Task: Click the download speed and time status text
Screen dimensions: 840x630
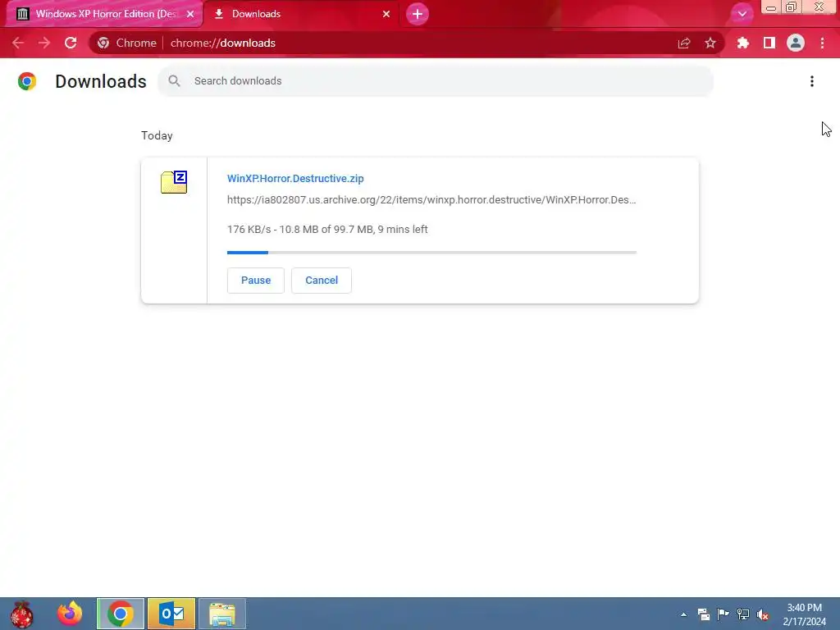Action: [327, 230]
